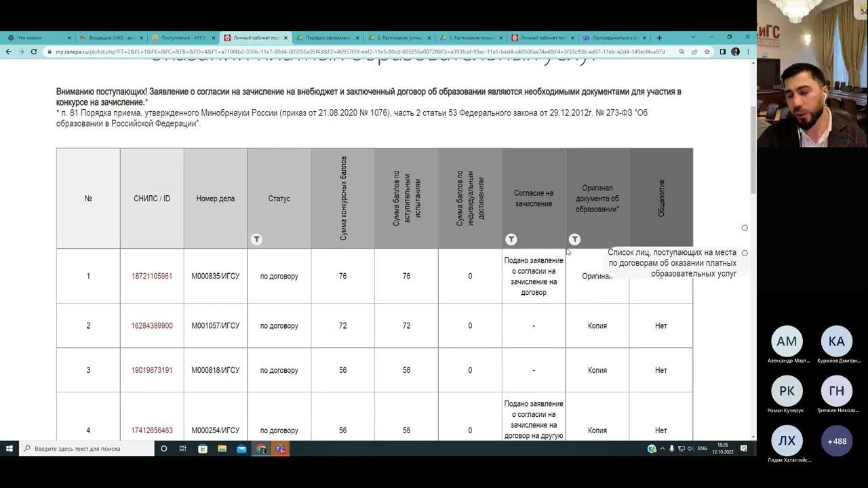The image size is (868, 488).
Task: Go back with the browser back arrow
Action: pos(8,52)
